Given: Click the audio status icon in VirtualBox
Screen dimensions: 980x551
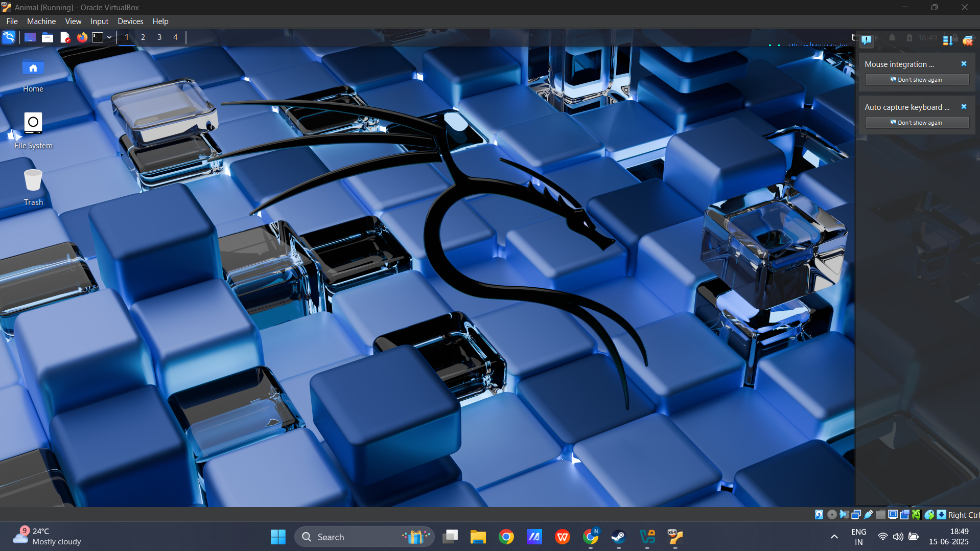Looking at the screenshot, I should (x=844, y=515).
